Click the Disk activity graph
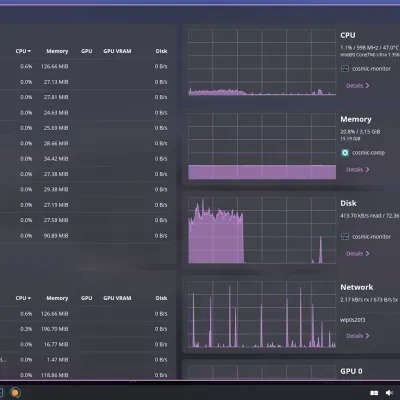This screenshot has height=400, width=400. [x=262, y=230]
